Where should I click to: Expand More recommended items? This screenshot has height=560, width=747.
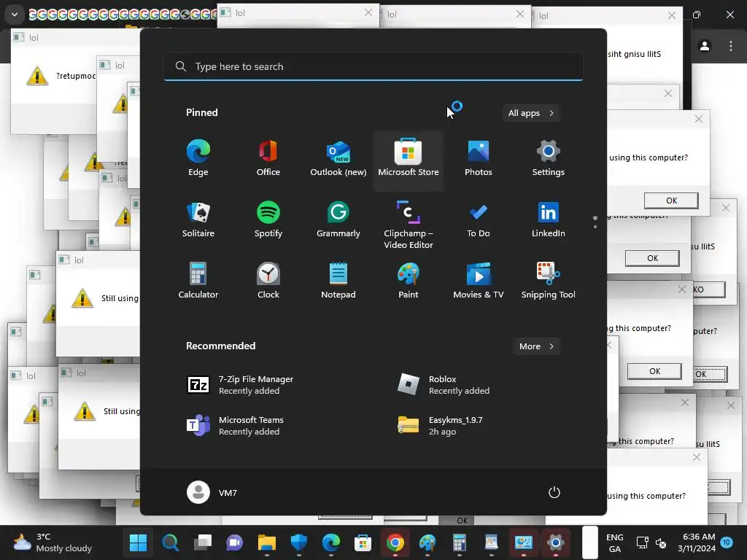tap(537, 346)
